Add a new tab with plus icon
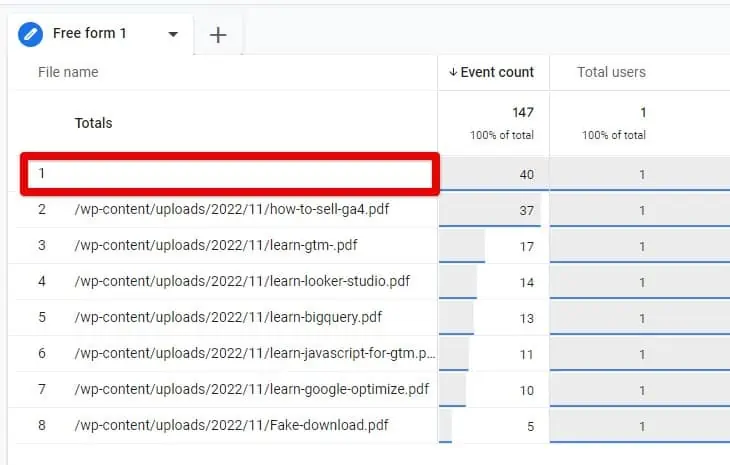Screen dimensions: 730x465 click(218, 35)
